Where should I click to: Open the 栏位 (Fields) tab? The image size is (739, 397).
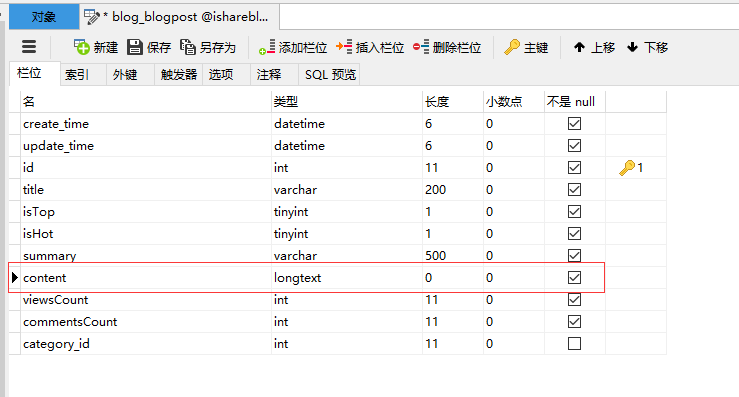pyautogui.click(x=34, y=74)
